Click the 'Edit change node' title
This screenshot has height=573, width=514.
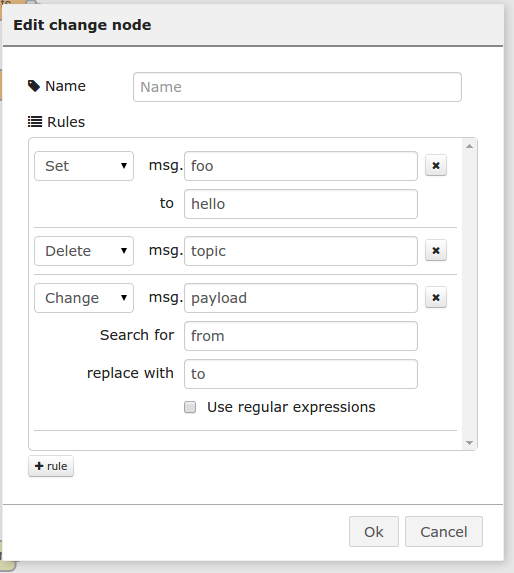tap(82, 25)
